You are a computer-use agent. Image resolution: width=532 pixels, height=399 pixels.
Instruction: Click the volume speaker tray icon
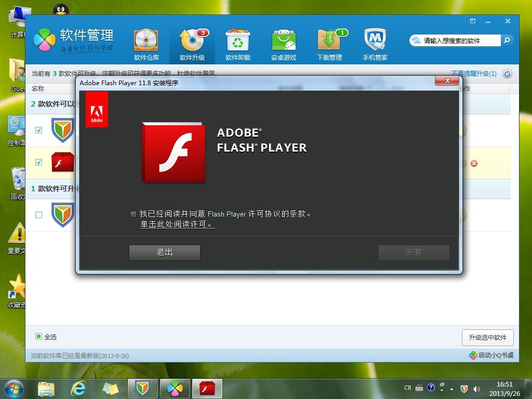477,389
